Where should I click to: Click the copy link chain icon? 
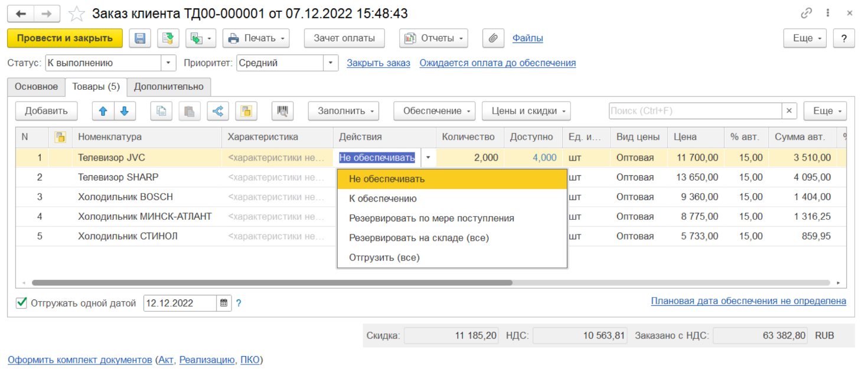pos(806,14)
